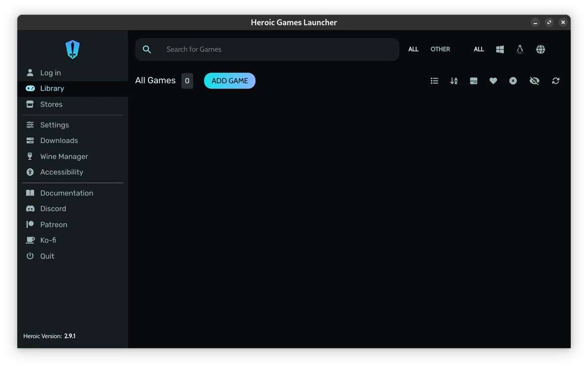Click the wine glass icon
The image size is (588, 368).
tap(30, 156)
